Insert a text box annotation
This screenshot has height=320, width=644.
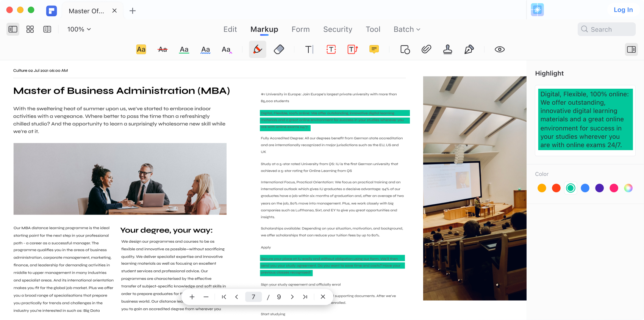[x=331, y=49]
